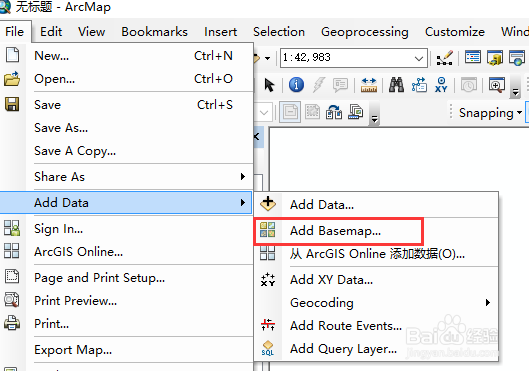
Task: Choose New... from File menu
Action: 127,55
